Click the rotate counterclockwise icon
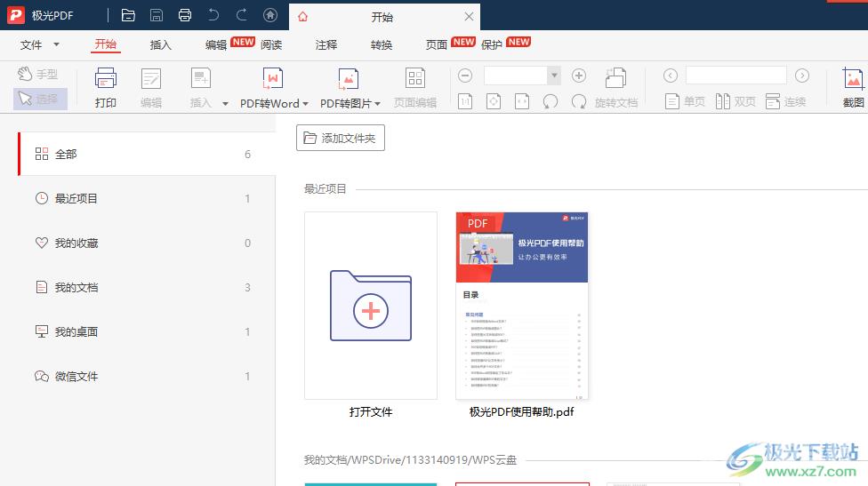The height and width of the screenshot is (486, 868). click(551, 102)
